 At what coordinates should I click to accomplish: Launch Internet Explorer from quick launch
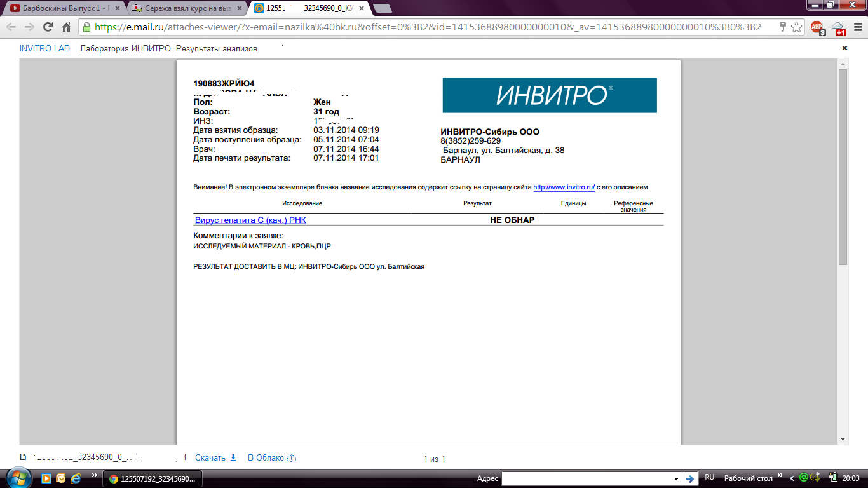(76, 478)
